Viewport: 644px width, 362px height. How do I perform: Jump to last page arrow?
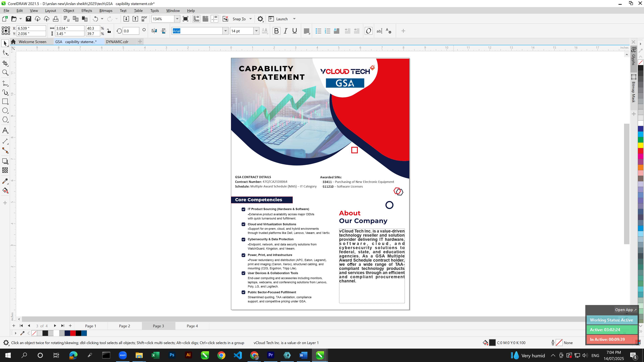coord(63,326)
